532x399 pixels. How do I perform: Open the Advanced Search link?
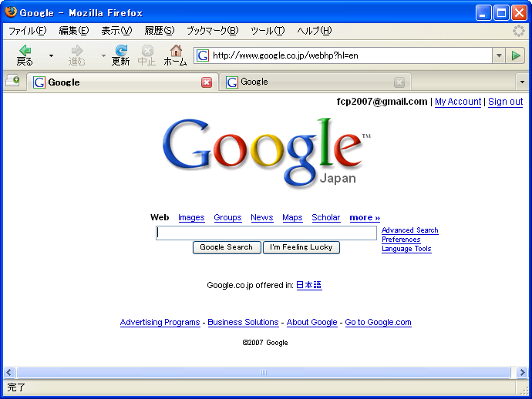pos(410,230)
